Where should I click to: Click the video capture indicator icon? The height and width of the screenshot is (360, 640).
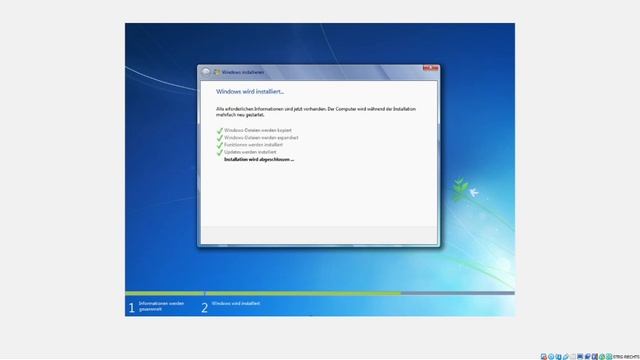[587, 357]
